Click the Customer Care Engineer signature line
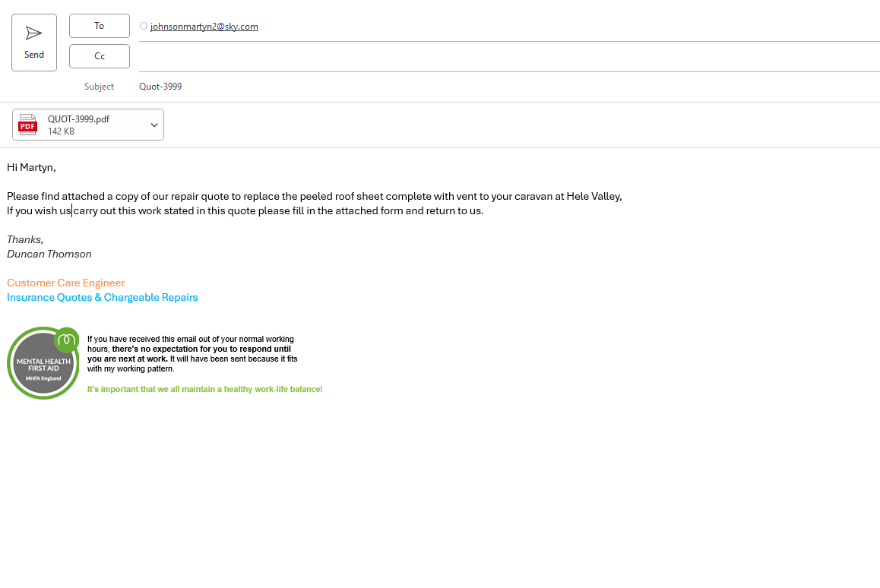The image size is (880, 588). tap(65, 283)
